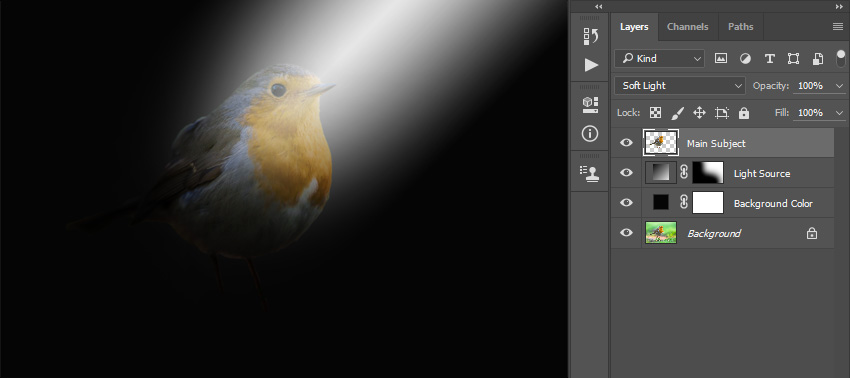Lock layer position icon
Screen dimensions: 850x378
click(699, 113)
